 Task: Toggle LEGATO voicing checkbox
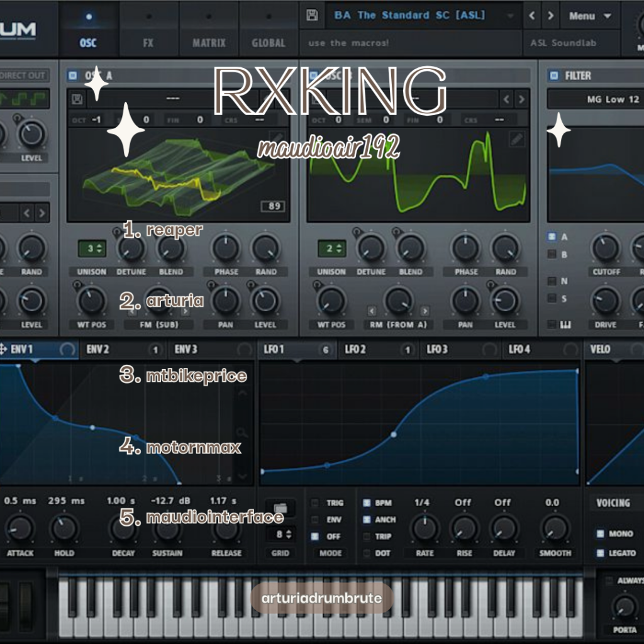(600, 553)
